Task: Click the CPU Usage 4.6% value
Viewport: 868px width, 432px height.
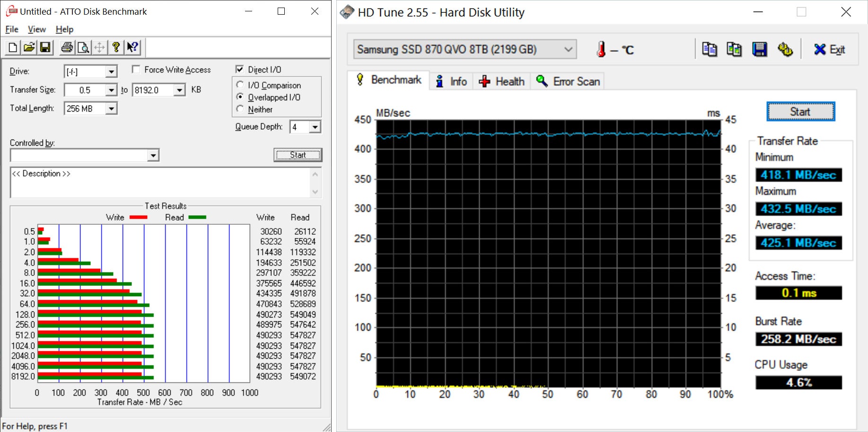Action: click(x=798, y=382)
